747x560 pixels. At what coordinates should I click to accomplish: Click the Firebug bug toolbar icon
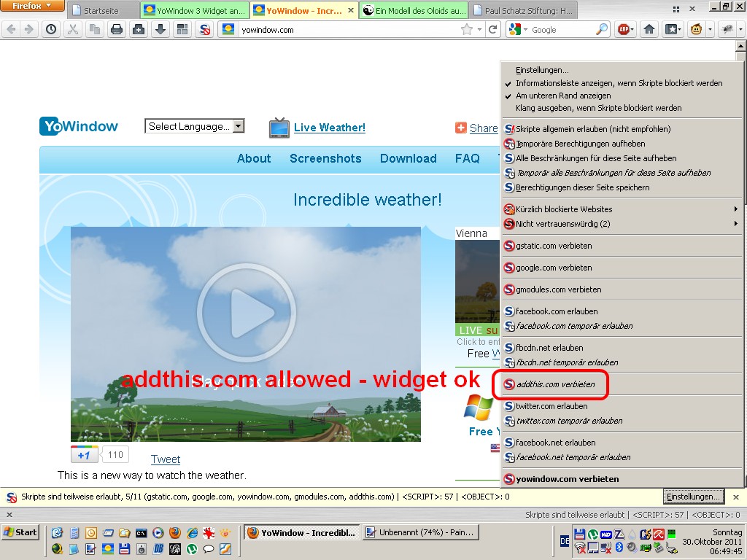click(x=727, y=29)
